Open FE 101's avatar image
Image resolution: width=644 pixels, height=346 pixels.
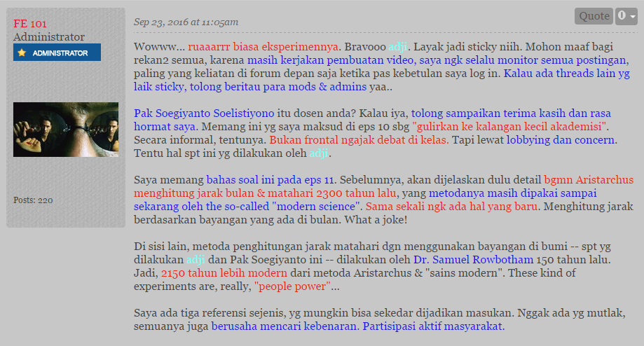[x=66, y=130]
